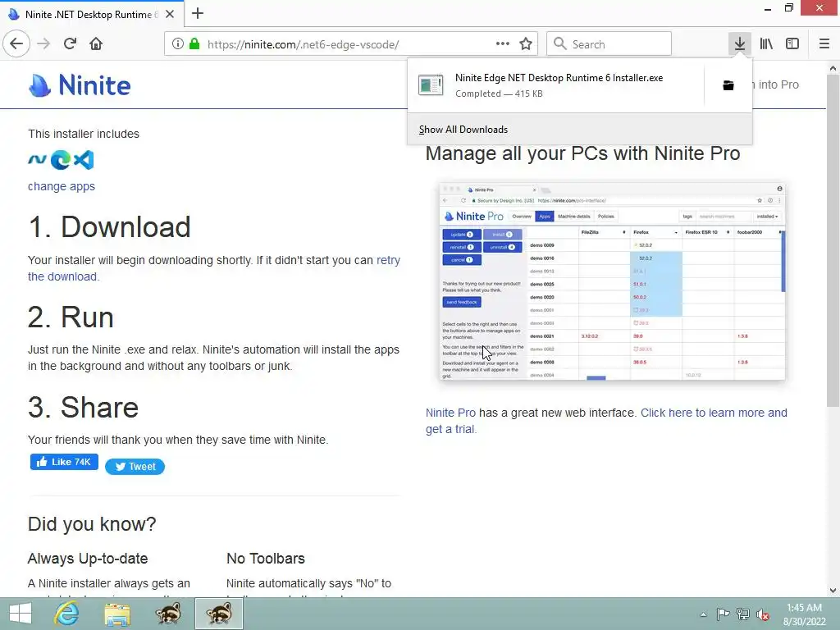The height and width of the screenshot is (630, 840).
Task: Click the network tray icon
Action: (743, 614)
